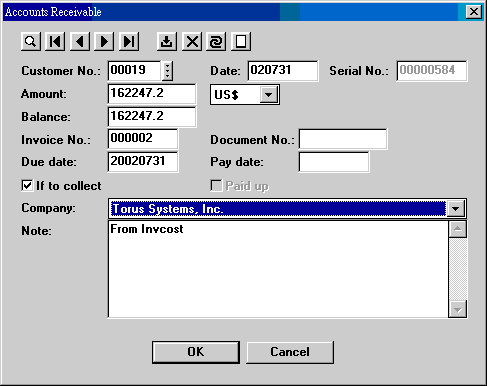This screenshot has width=487, height=386.
Task: Click the Balance field
Action: [152, 117]
